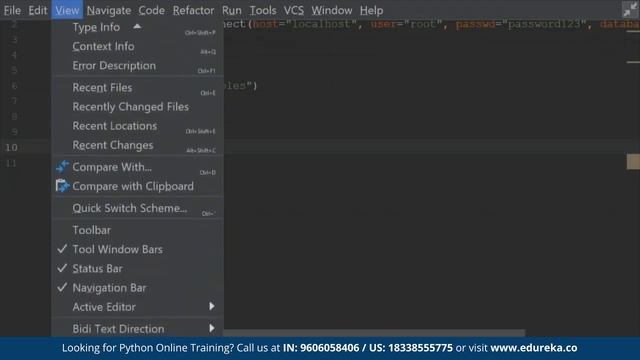Image resolution: width=640 pixels, height=360 pixels.
Task: Open the Refactor menu
Action: click(193, 10)
